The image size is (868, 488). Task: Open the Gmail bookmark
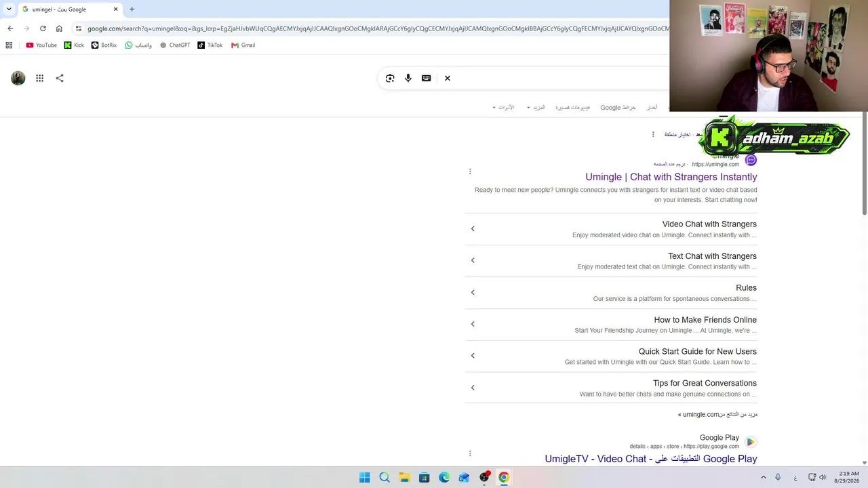pos(243,45)
